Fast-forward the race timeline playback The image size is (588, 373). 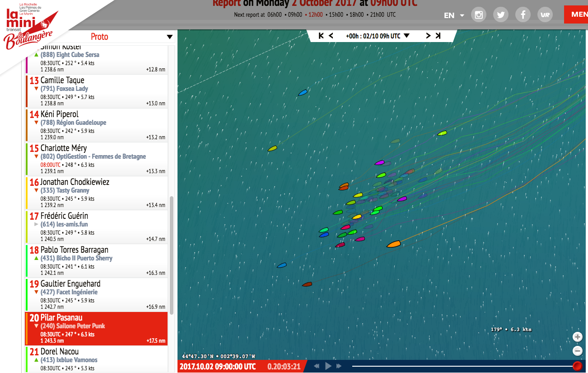[339, 366]
